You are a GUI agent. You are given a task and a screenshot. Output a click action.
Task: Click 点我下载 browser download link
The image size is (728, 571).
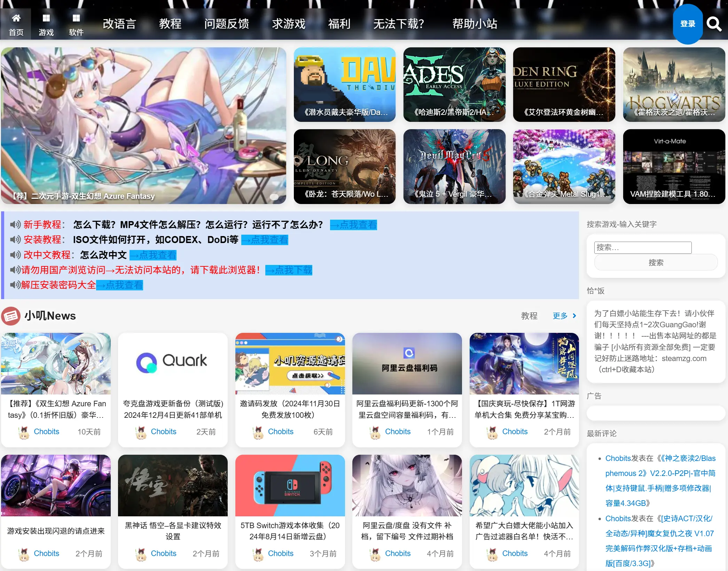click(289, 270)
